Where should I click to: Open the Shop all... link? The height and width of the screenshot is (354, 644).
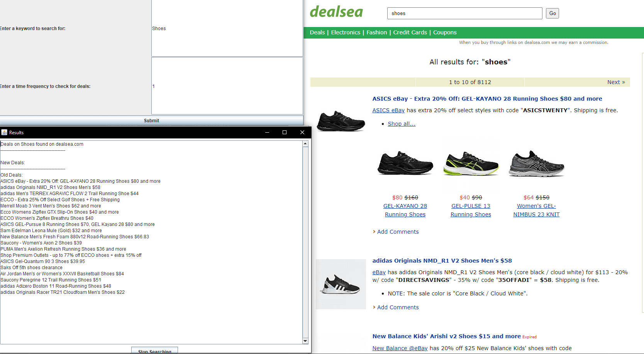(x=402, y=124)
